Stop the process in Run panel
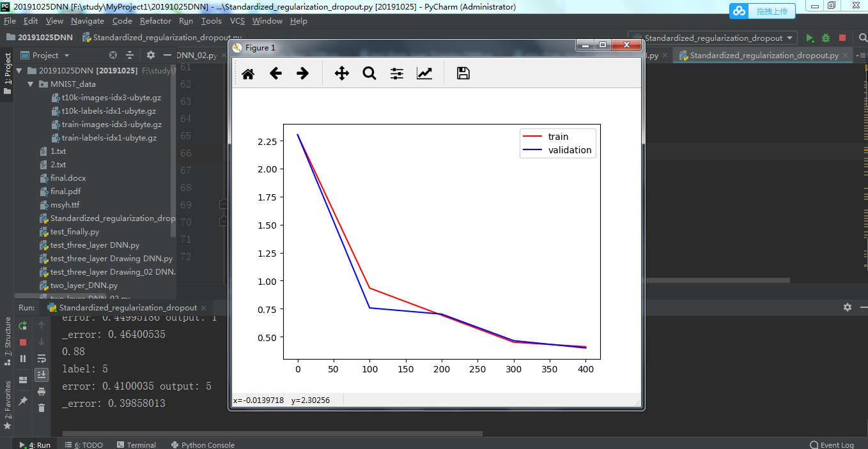The width and height of the screenshot is (868, 449). 23,342
